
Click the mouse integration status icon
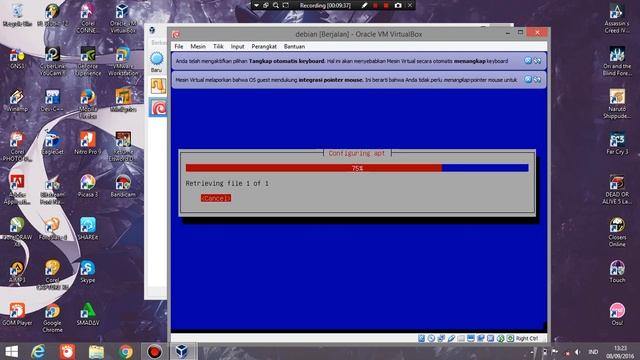[500, 338]
